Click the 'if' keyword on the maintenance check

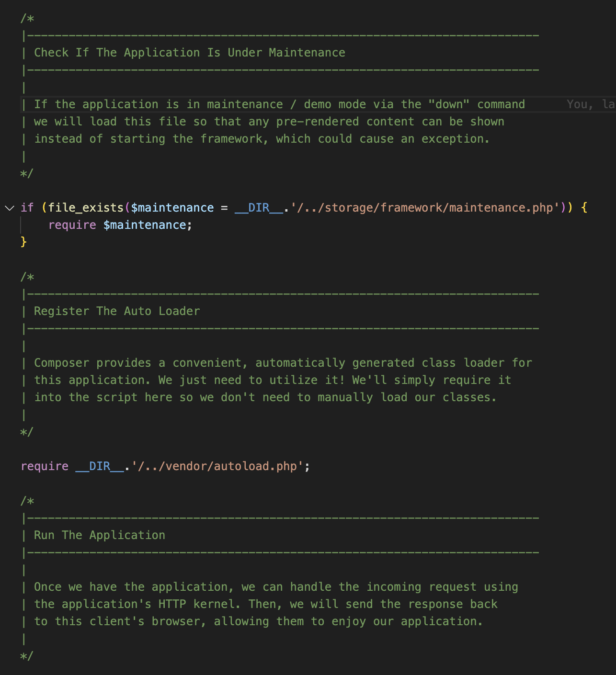pyautogui.click(x=27, y=208)
